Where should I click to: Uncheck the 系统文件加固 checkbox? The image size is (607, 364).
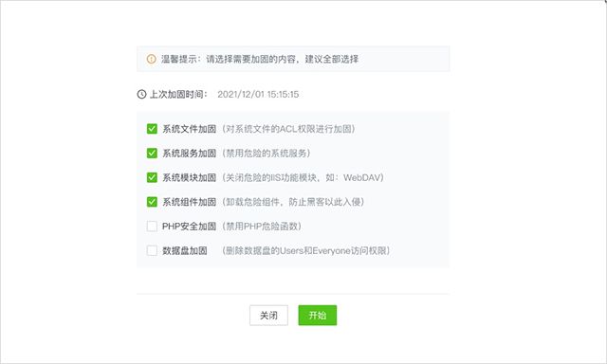pos(152,129)
